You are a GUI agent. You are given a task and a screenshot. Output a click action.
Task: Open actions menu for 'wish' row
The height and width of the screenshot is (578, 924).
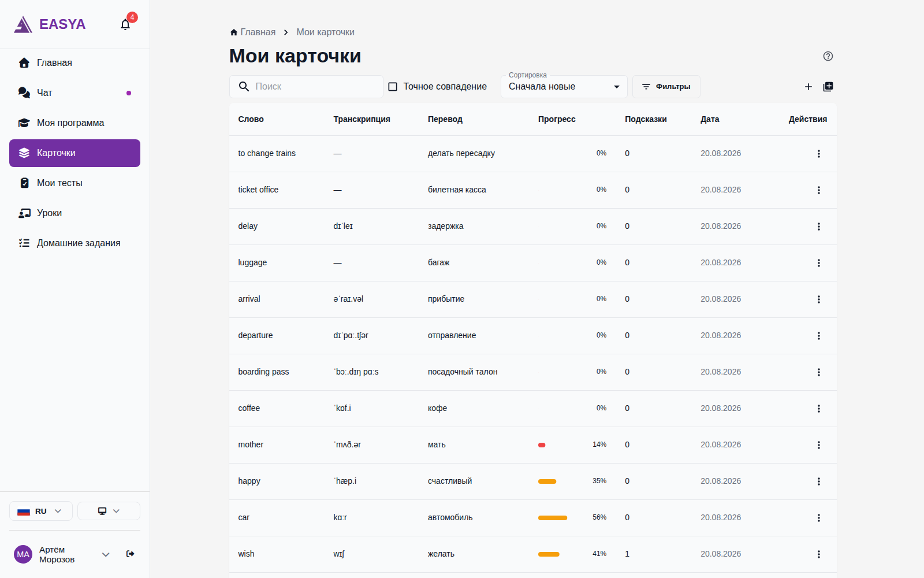(x=818, y=554)
